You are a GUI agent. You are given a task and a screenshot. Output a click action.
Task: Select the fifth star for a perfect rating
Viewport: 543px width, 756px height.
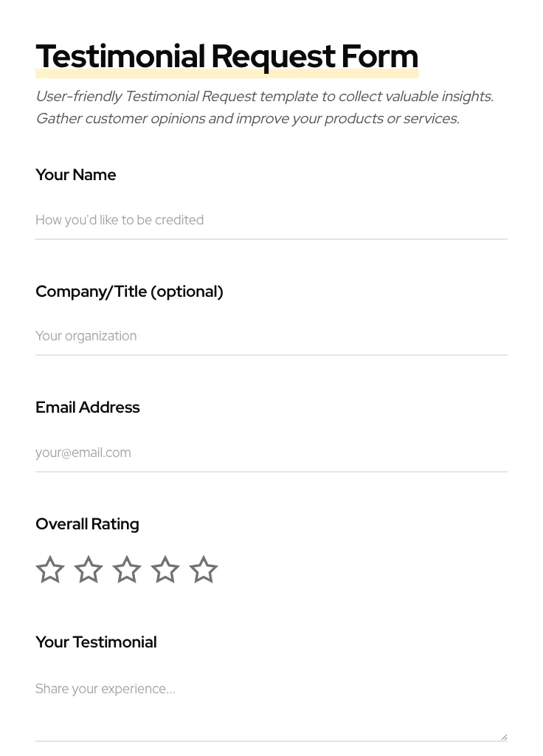[x=204, y=569]
